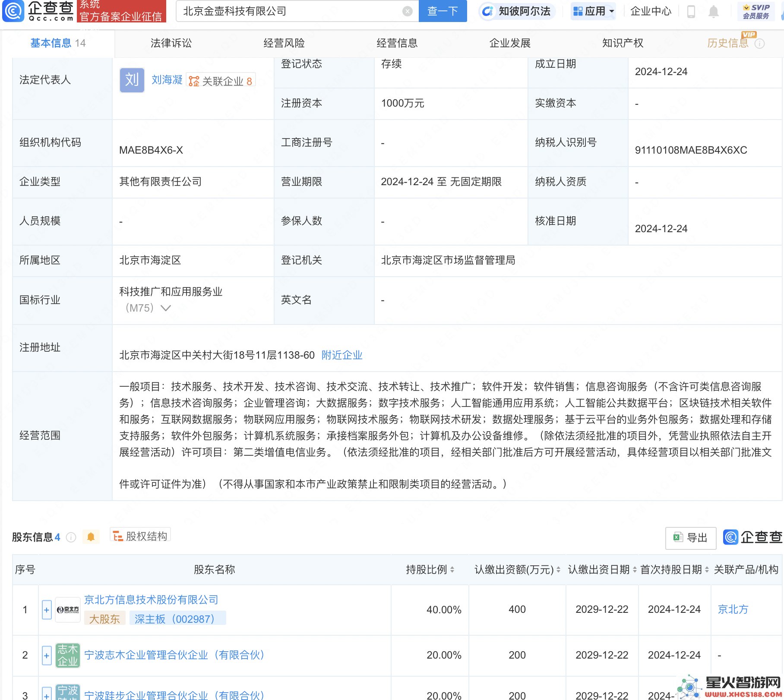This screenshot has width=784, height=700.
Task: Expand row 3 宁波跬步 plus button
Action: tap(47, 694)
